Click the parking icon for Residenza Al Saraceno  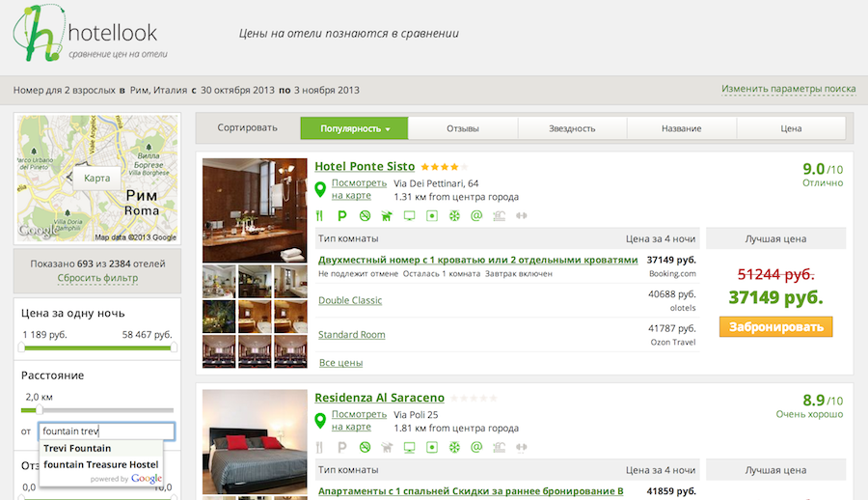click(x=342, y=447)
